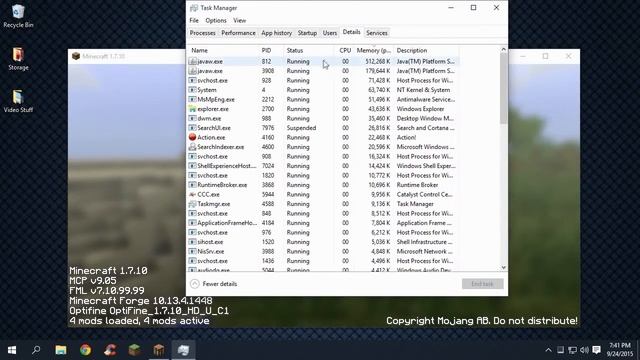Switch to the Performance tab
Screen dimensions: 640x360
click(238, 33)
